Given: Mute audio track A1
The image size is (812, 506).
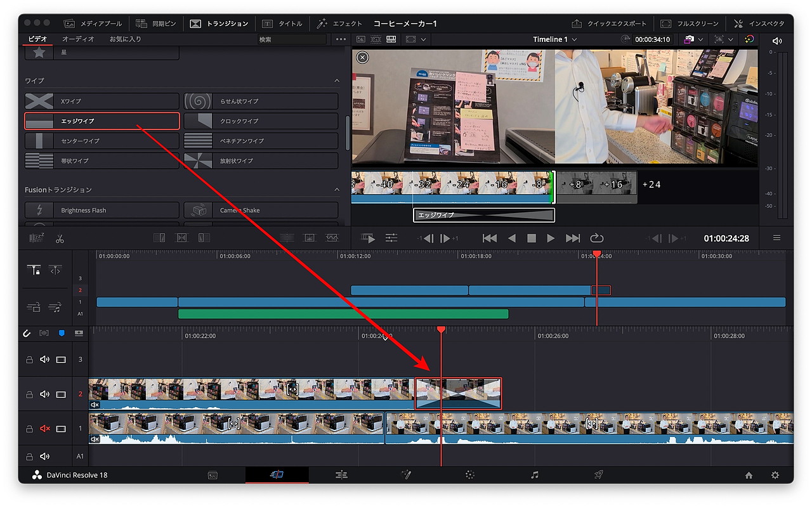Looking at the screenshot, I should pyautogui.click(x=44, y=456).
